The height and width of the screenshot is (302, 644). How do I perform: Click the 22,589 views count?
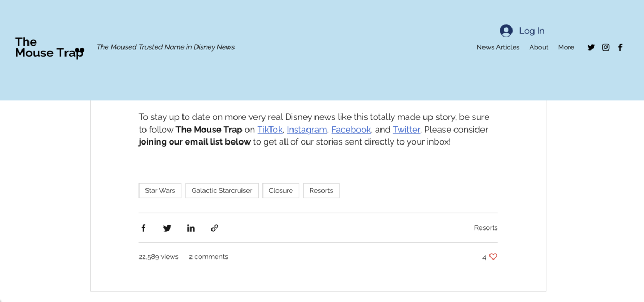click(x=158, y=257)
